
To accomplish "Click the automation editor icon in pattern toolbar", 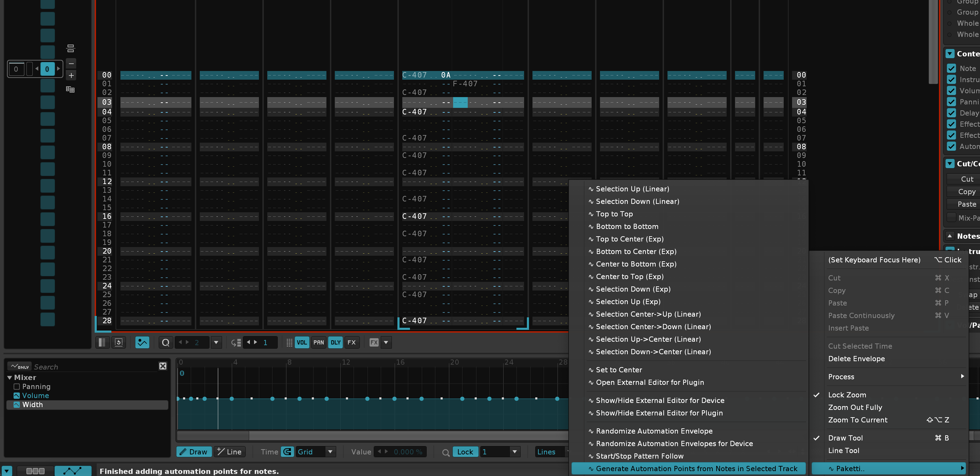I will click(x=142, y=342).
